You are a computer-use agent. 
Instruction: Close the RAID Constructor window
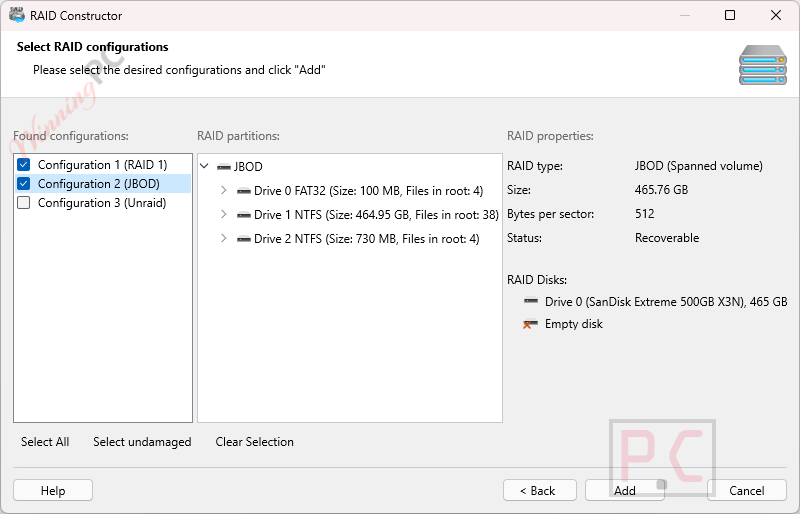(776, 15)
